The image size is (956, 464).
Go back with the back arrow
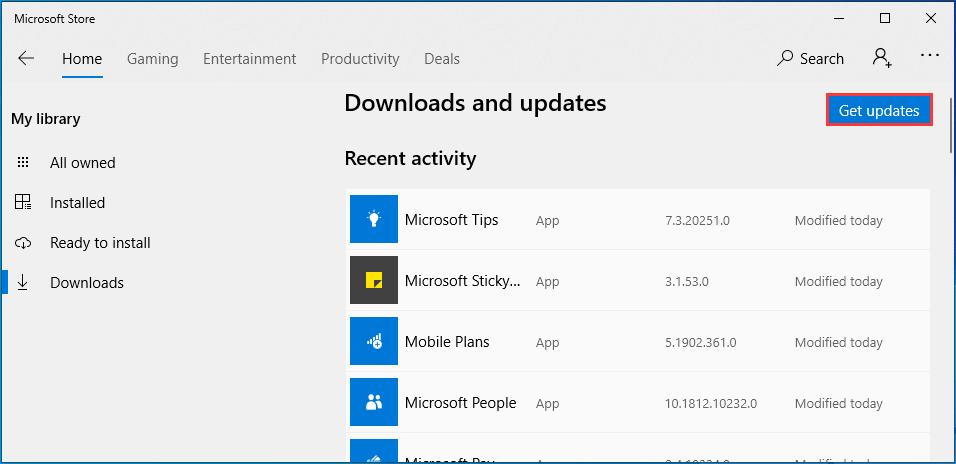(26, 59)
